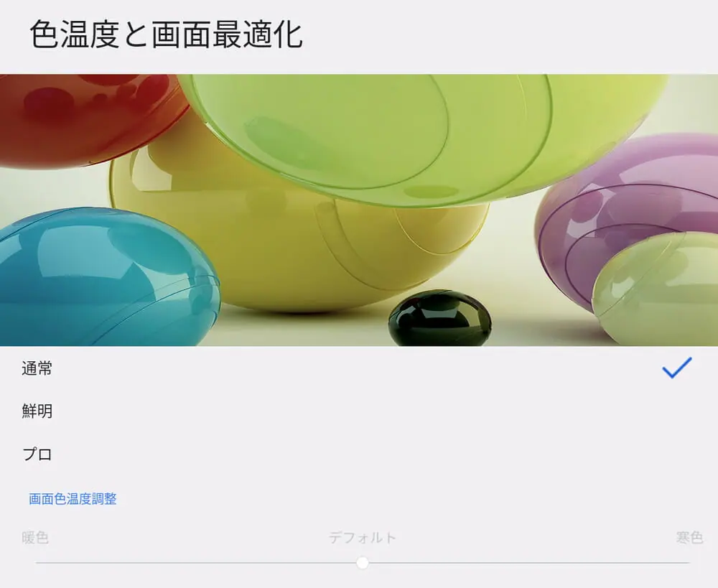Tap the 寒色 label at slider's right

click(689, 537)
